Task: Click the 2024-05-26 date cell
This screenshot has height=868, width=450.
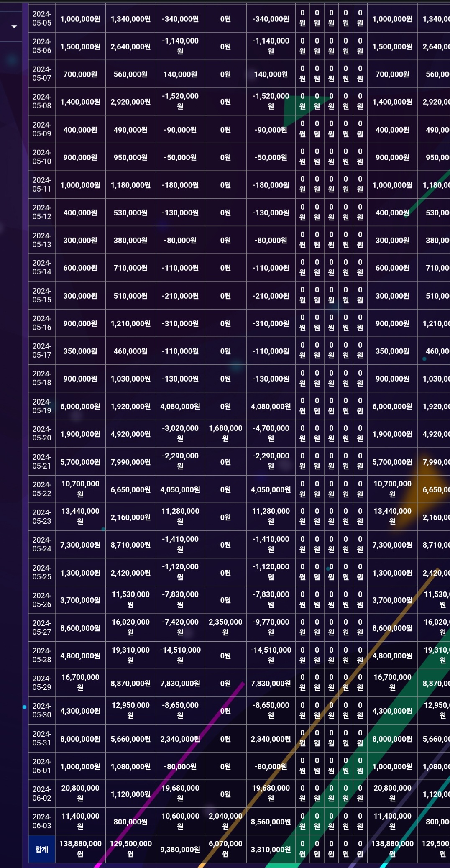Action: pyautogui.click(x=42, y=600)
